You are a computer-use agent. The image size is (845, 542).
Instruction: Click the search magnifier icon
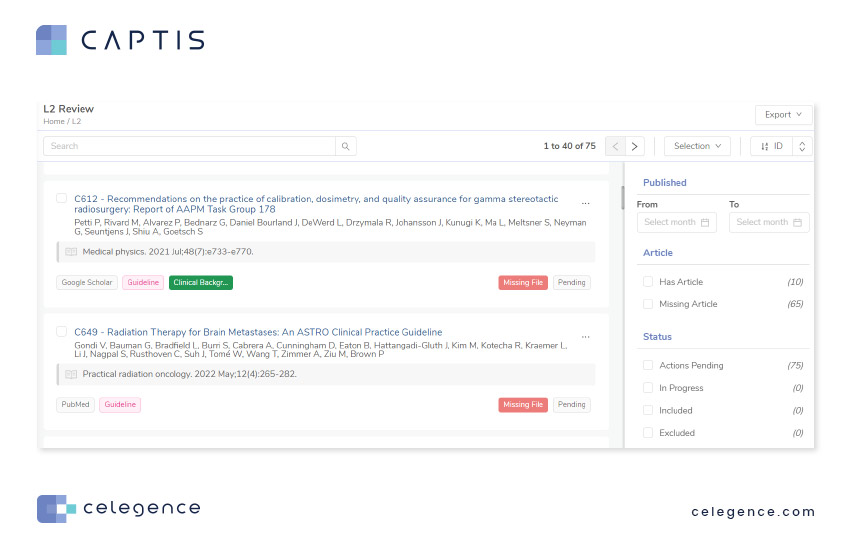(345, 146)
